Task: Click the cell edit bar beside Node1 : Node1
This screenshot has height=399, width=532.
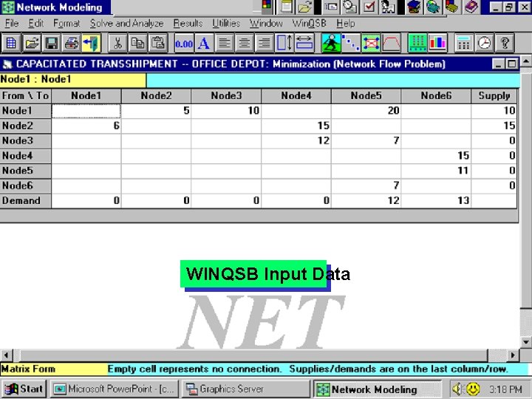Action: [x=332, y=80]
